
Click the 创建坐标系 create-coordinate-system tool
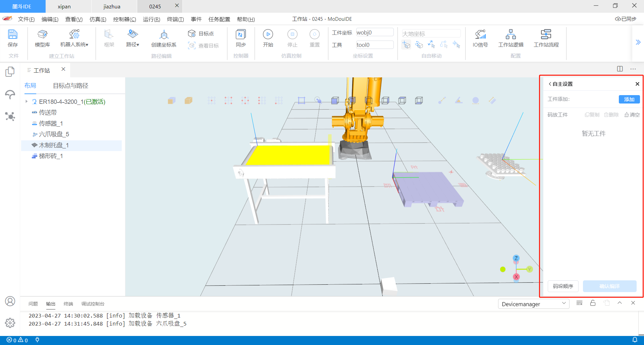pyautogui.click(x=164, y=38)
